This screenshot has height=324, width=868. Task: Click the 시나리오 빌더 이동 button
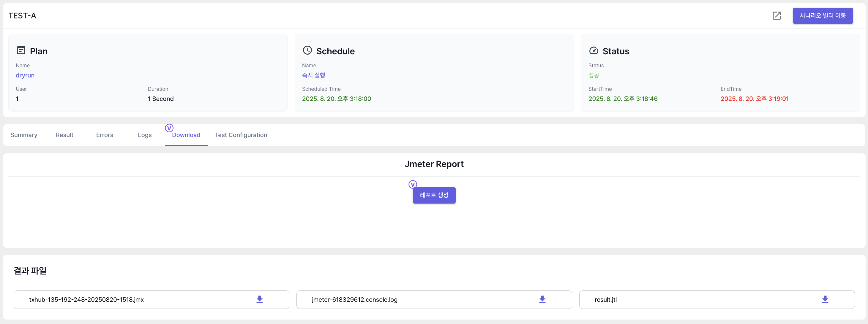click(822, 15)
